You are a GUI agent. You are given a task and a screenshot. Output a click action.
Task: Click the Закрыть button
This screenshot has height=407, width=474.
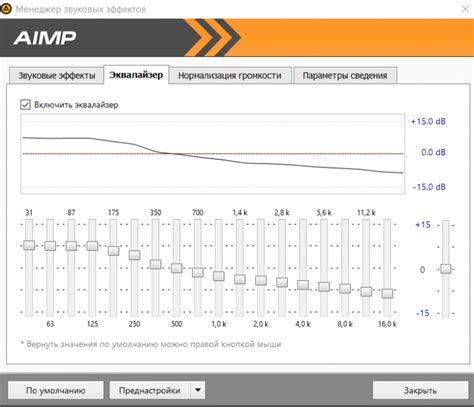[x=420, y=390]
